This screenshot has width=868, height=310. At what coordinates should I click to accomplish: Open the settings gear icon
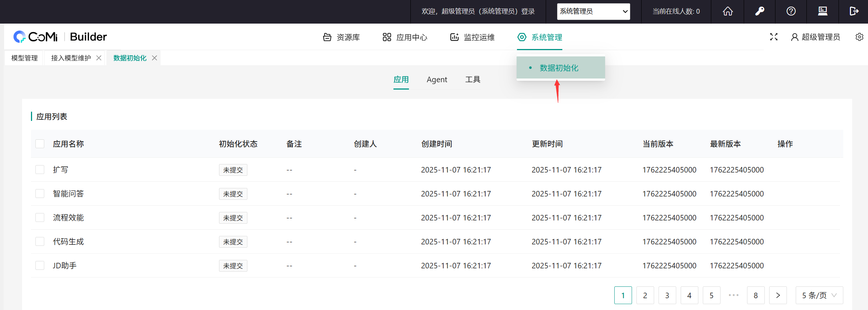click(x=859, y=37)
